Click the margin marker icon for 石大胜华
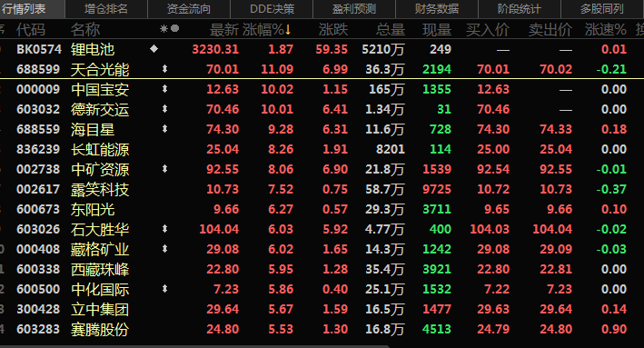 coord(164,229)
